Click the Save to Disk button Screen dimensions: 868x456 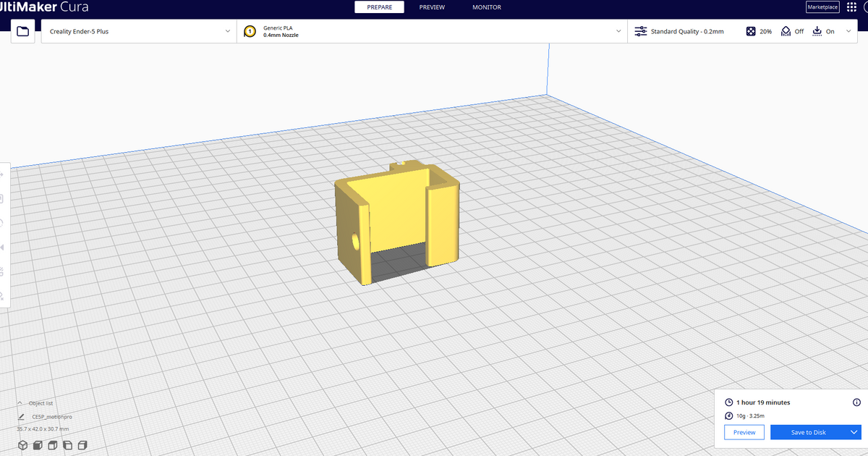[x=810, y=431]
